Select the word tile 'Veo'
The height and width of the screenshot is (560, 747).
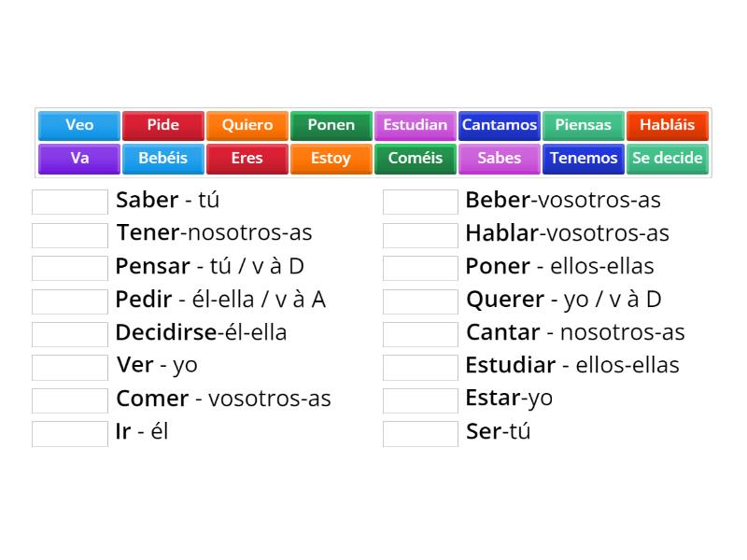[78, 125]
